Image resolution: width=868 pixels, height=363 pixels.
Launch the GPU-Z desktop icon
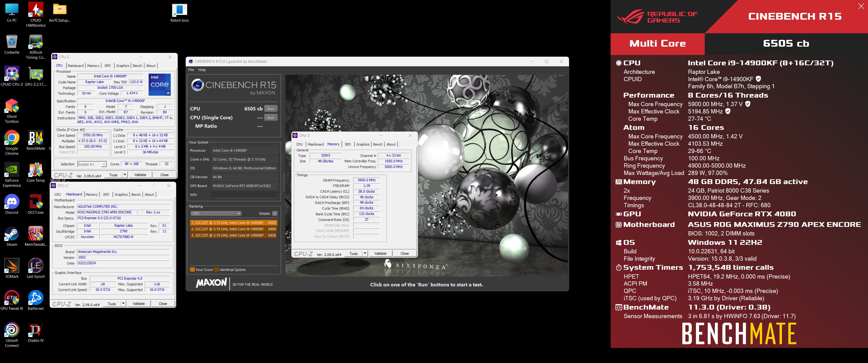click(36, 76)
